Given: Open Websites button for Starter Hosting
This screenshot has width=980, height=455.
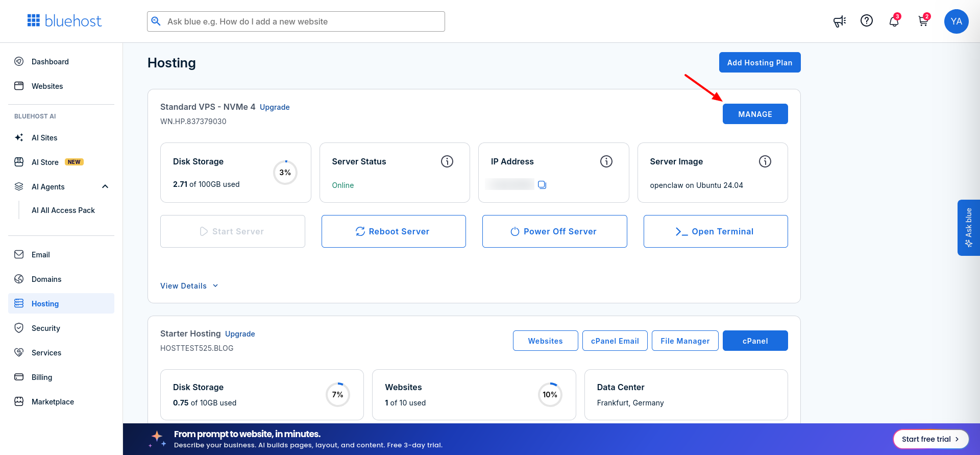Looking at the screenshot, I should click(545, 341).
